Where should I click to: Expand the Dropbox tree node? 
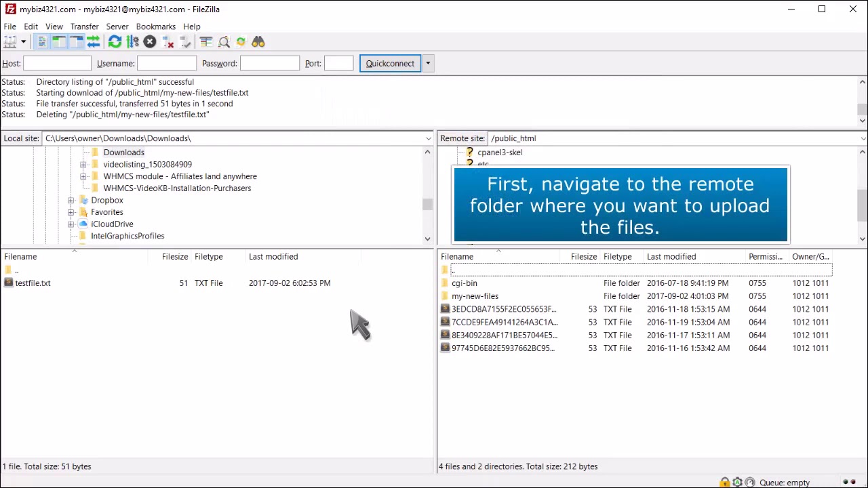(71, 200)
